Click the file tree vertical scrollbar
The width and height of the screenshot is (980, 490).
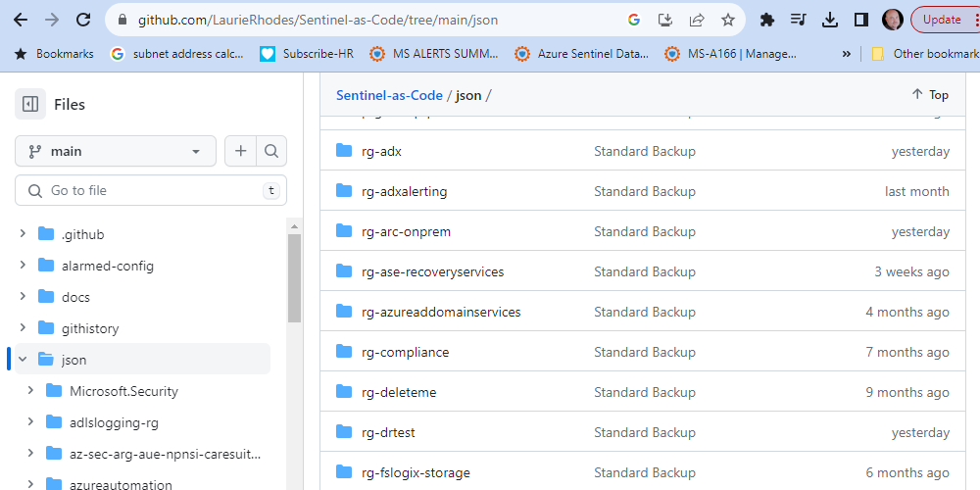point(294,278)
